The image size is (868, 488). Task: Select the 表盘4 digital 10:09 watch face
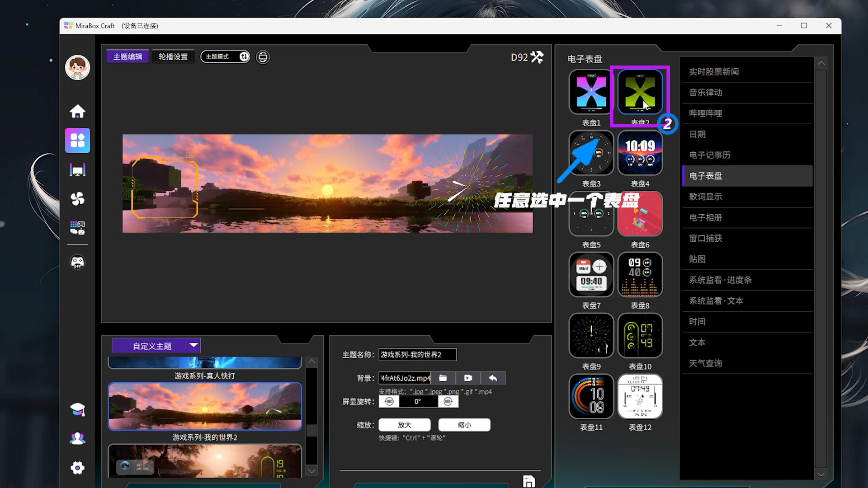640,153
